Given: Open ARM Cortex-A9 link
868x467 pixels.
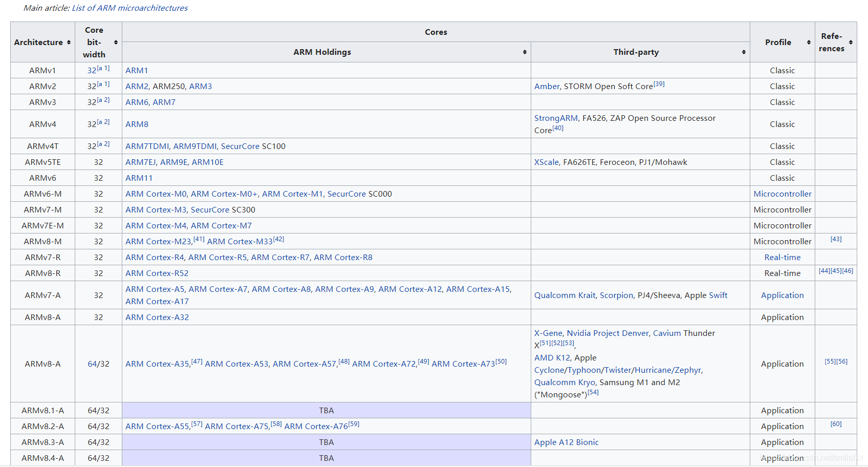Looking at the screenshot, I should (344, 289).
